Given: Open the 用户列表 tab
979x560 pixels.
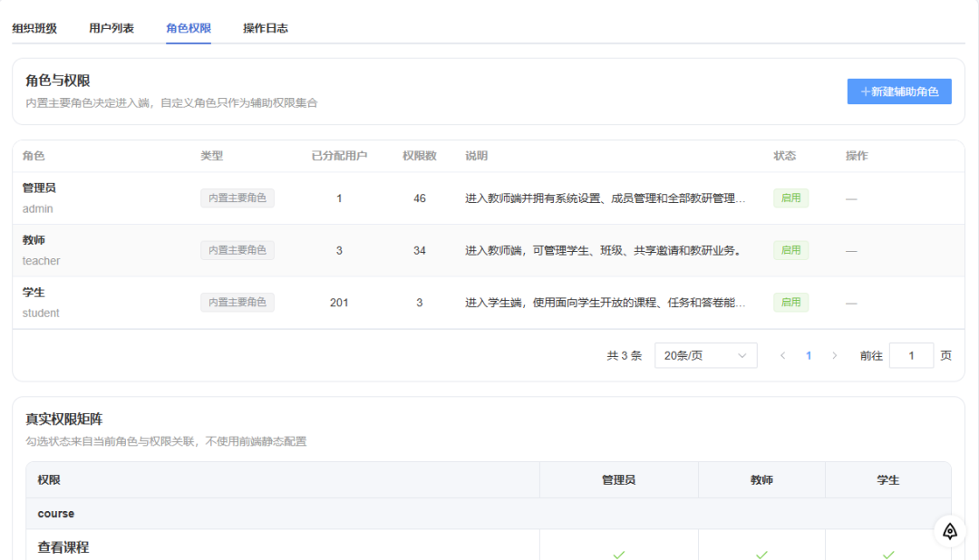Looking at the screenshot, I should [x=111, y=28].
